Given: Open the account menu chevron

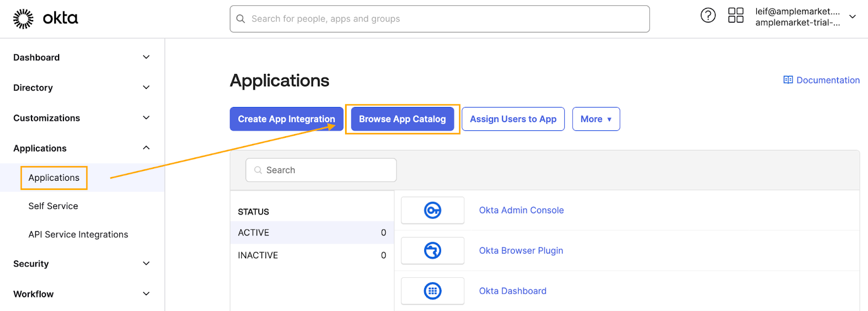Looking at the screenshot, I should coord(852,17).
